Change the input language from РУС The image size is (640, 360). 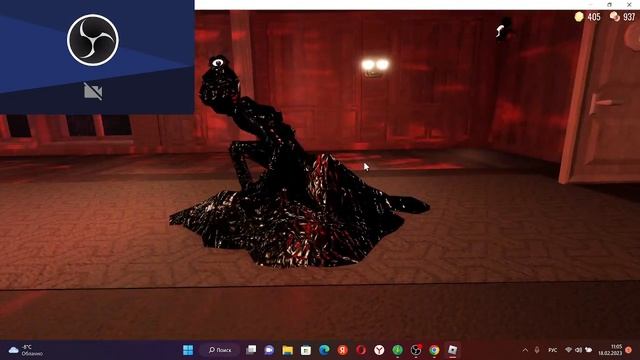click(x=553, y=350)
